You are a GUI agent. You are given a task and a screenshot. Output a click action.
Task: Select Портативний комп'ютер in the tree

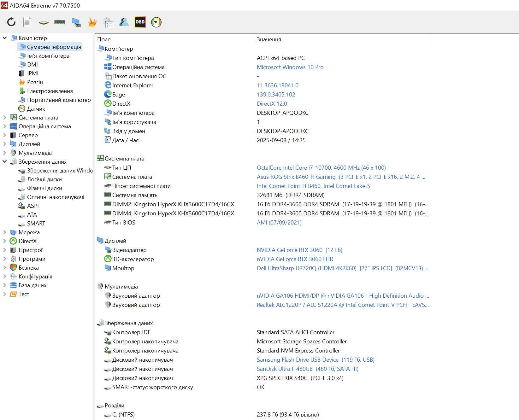[x=59, y=100]
